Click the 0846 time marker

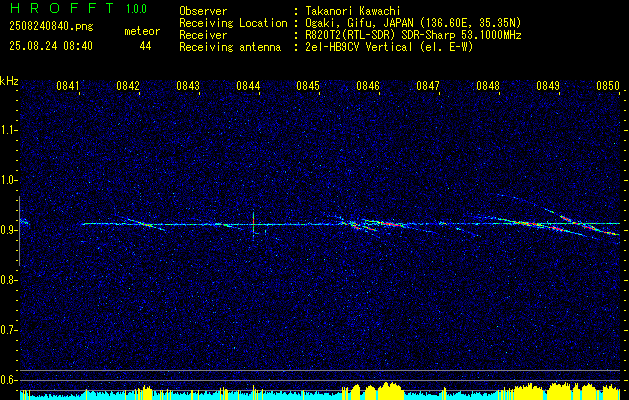coord(368,86)
